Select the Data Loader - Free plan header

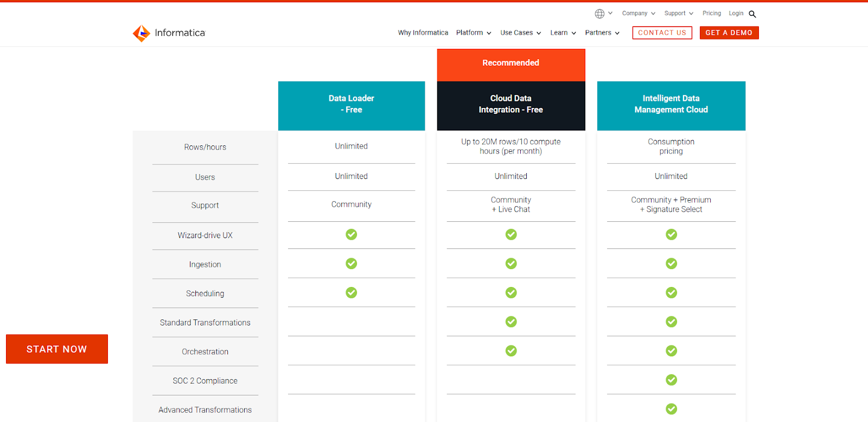[352, 106]
